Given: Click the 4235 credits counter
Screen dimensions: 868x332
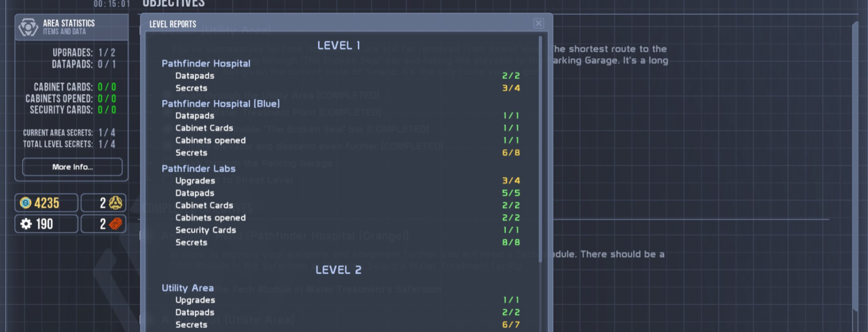Looking at the screenshot, I should [47, 203].
